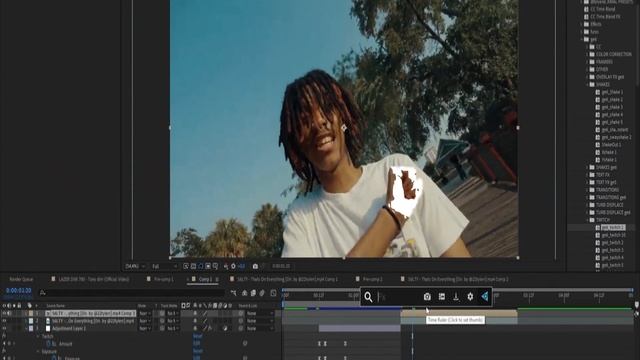Expand the SHAKES gml presets folder
Screen dimensions: 640x360
pyautogui.click(x=587, y=167)
